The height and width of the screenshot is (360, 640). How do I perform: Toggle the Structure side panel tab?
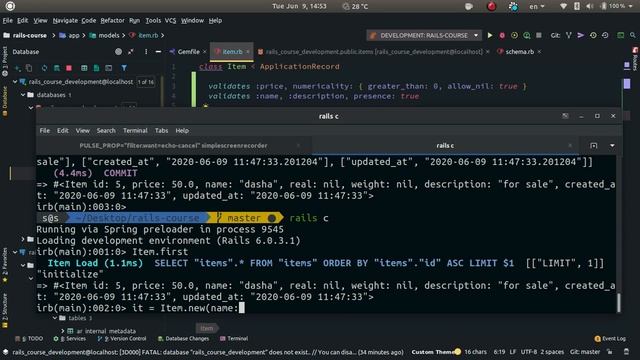[4, 310]
